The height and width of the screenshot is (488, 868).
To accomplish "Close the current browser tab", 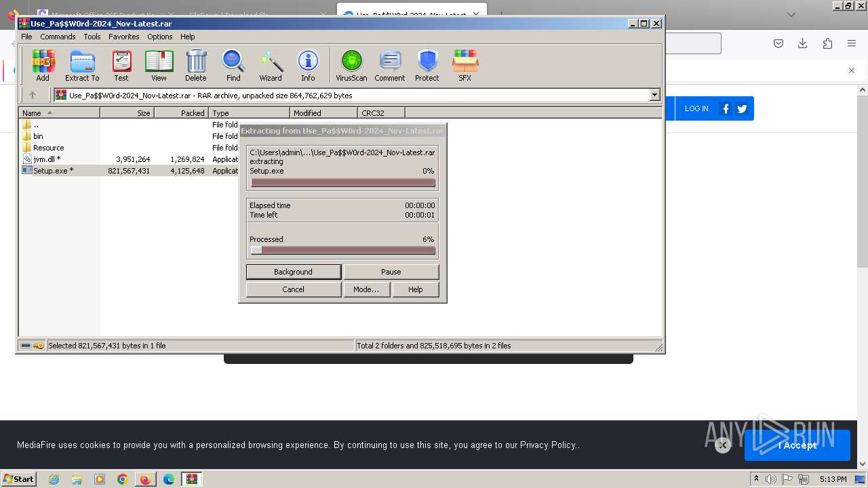I will [477, 14].
